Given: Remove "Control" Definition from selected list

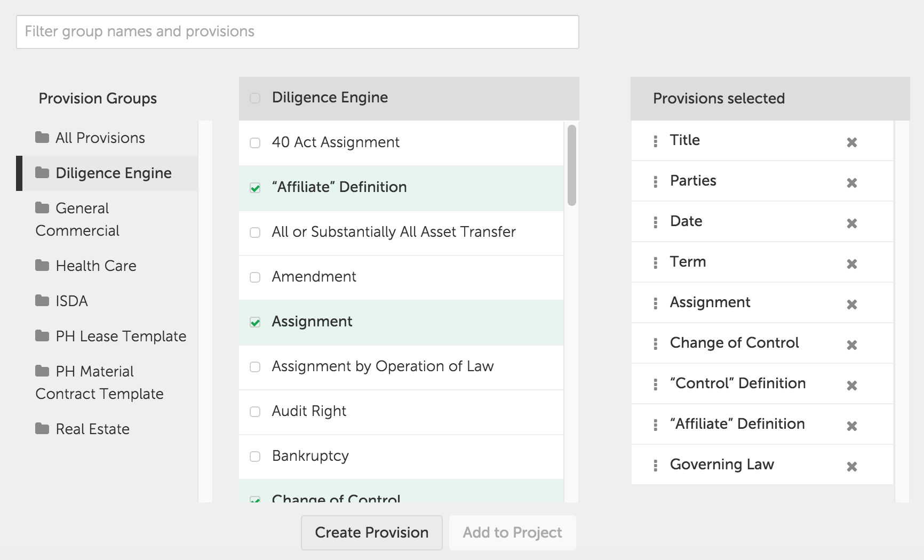Looking at the screenshot, I should pos(852,386).
